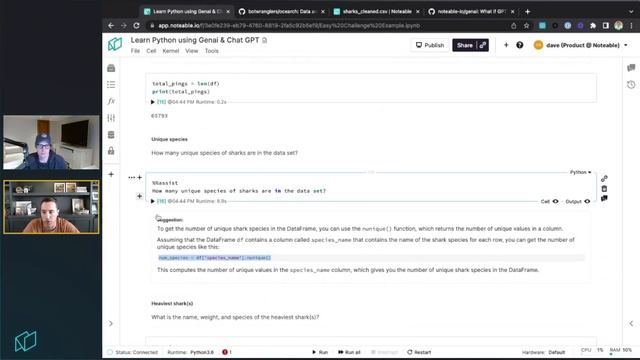640x360 pixels.
Task: Click the share link icon button
Action: (482, 45)
